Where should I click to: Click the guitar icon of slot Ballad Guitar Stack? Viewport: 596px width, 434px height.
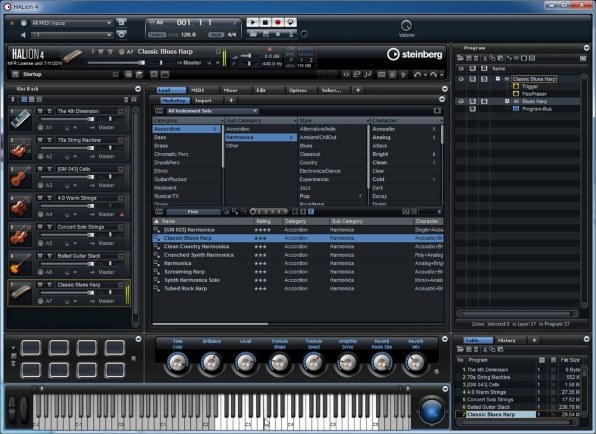pyautogui.click(x=21, y=264)
